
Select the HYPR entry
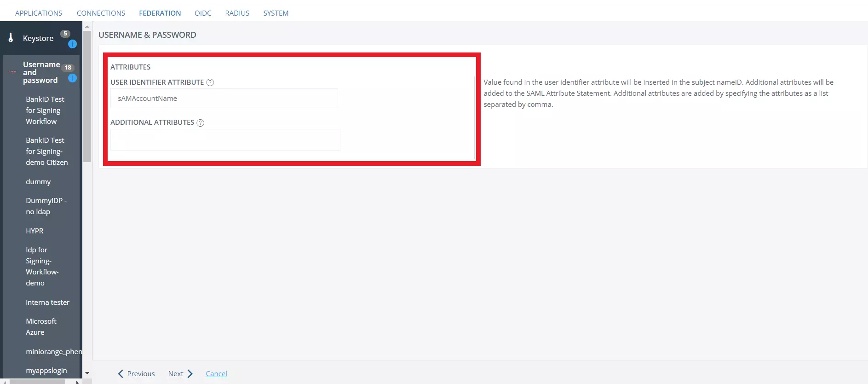pyautogui.click(x=34, y=231)
